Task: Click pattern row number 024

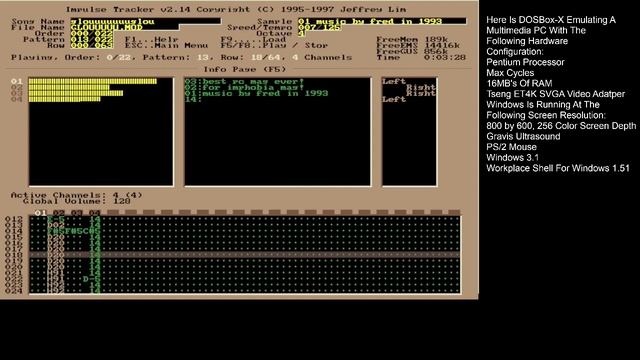Action: pos(13,291)
